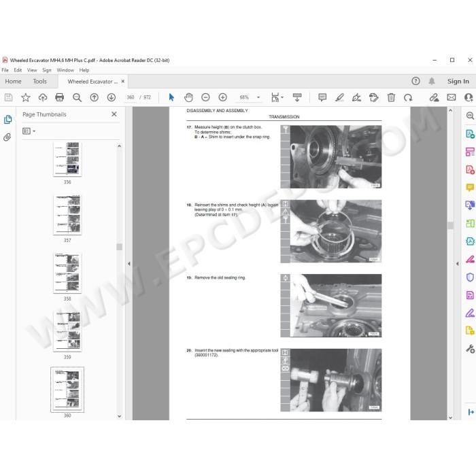The height and width of the screenshot is (476, 476).
Task: Open the Help menu
Action: (84, 70)
